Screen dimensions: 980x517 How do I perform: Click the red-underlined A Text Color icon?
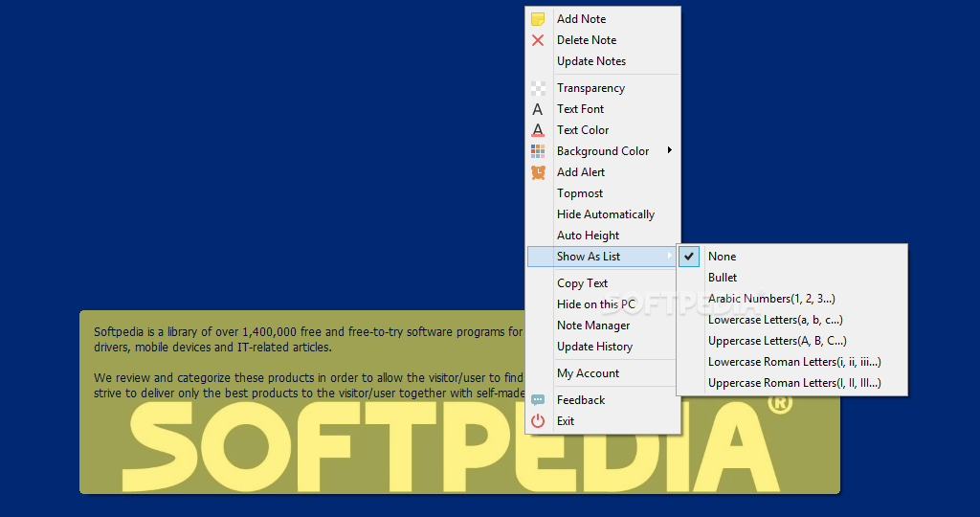(538, 130)
